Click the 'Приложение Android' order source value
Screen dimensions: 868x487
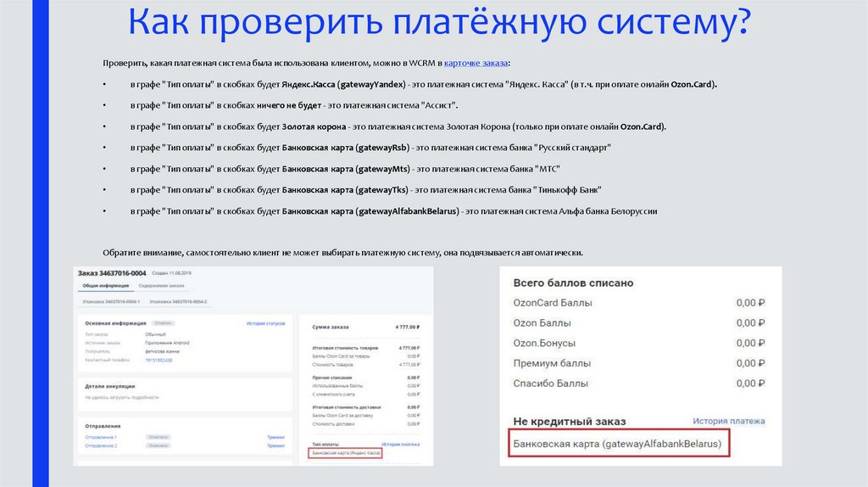click(167, 343)
